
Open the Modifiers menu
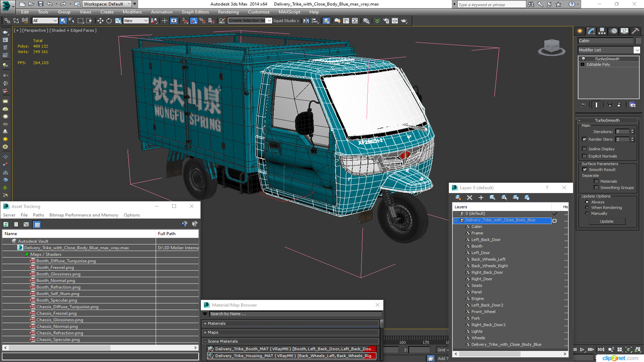[132, 12]
